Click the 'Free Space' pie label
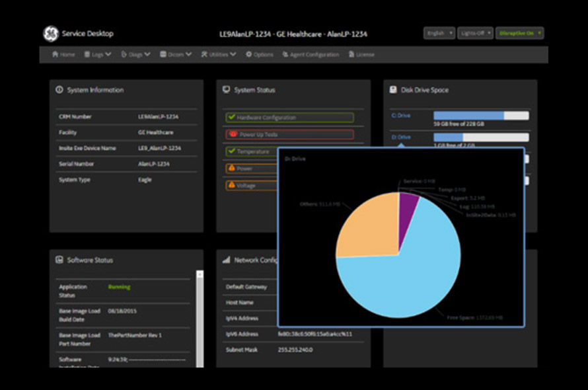 coord(475,317)
